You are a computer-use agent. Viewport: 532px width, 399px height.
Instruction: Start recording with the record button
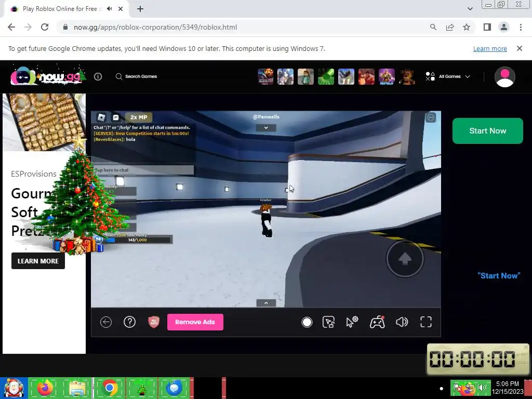click(307, 322)
